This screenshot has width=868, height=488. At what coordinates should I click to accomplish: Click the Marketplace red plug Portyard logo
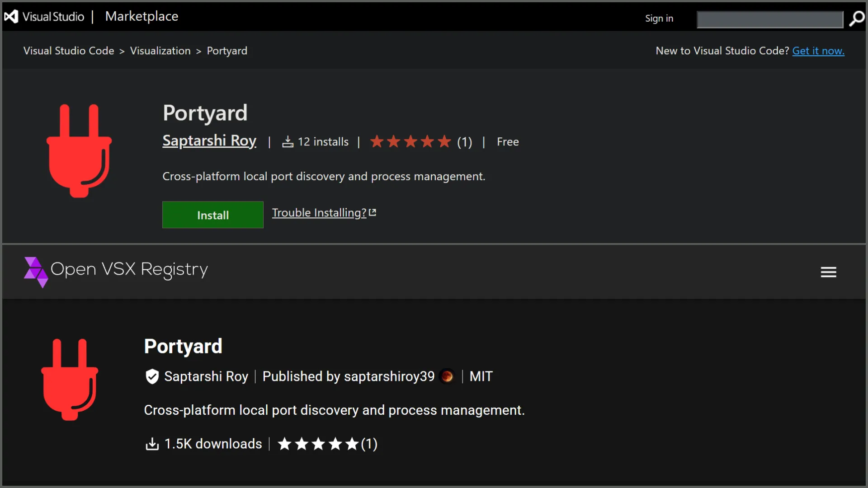79,151
